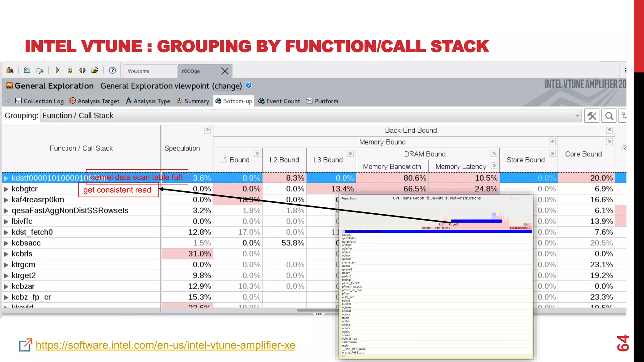Expand the L3 Bound column chevron
This screenshot has width=644, height=362.
click(350, 153)
